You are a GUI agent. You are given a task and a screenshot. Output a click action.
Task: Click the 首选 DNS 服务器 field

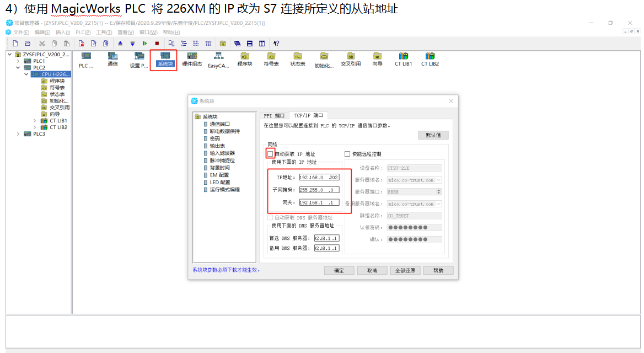click(326, 238)
